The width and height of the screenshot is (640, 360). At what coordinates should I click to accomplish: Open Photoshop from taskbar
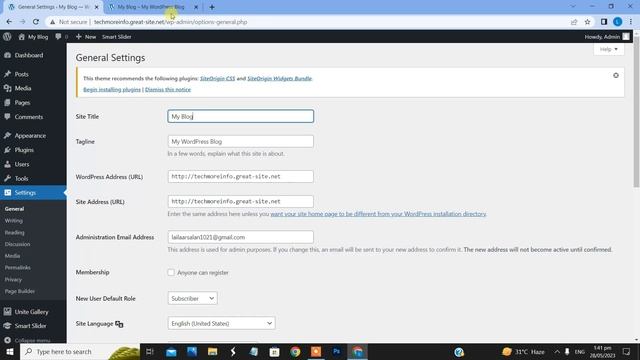(337, 351)
